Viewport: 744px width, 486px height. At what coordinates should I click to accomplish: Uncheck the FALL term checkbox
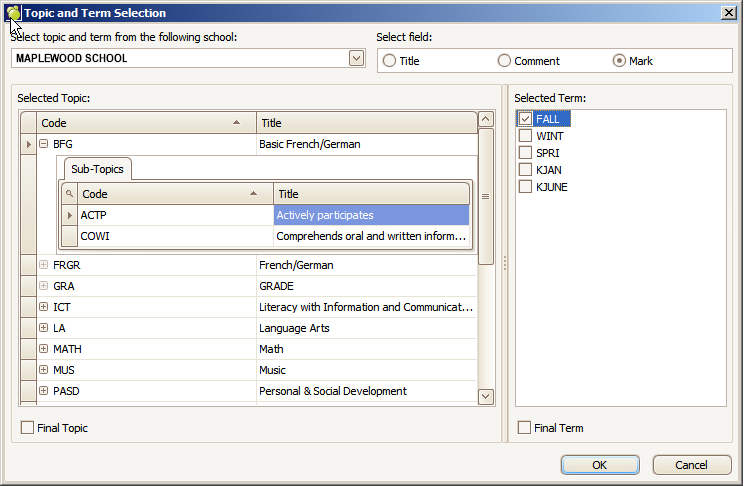(x=525, y=119)
